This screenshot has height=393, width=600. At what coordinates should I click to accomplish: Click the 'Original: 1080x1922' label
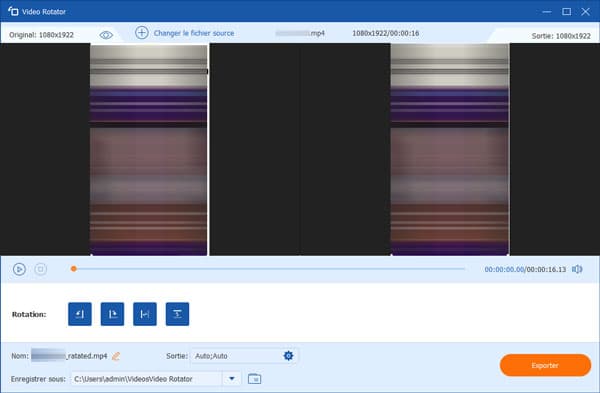[x=41, y=35]
